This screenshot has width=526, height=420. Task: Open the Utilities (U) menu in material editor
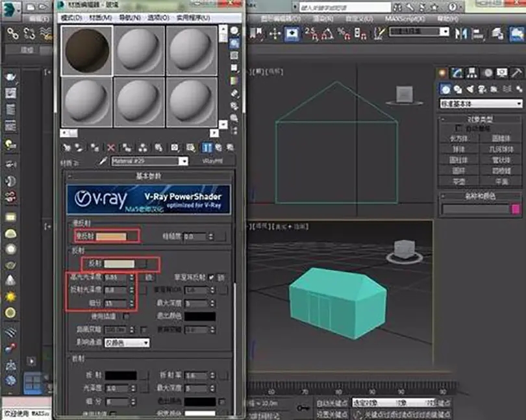(194, 18)
